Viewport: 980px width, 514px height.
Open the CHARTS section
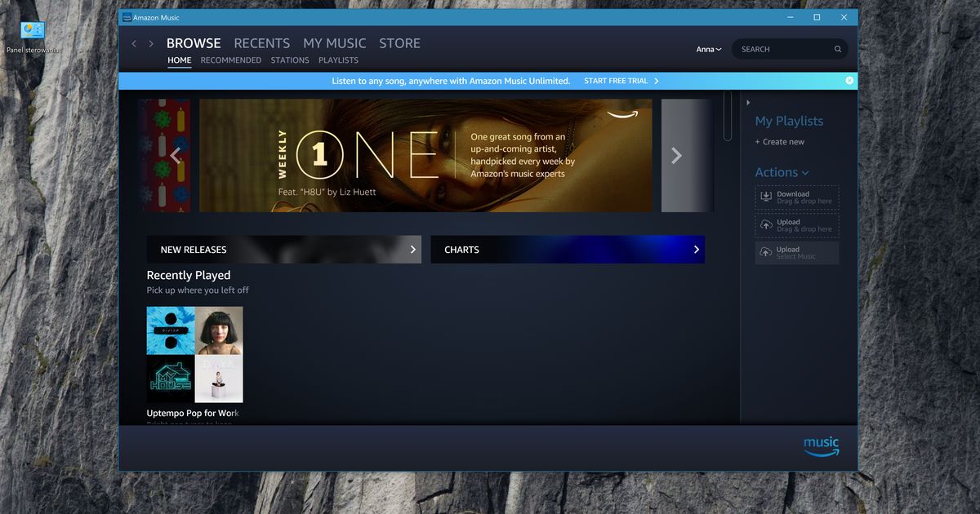(568, 249)
